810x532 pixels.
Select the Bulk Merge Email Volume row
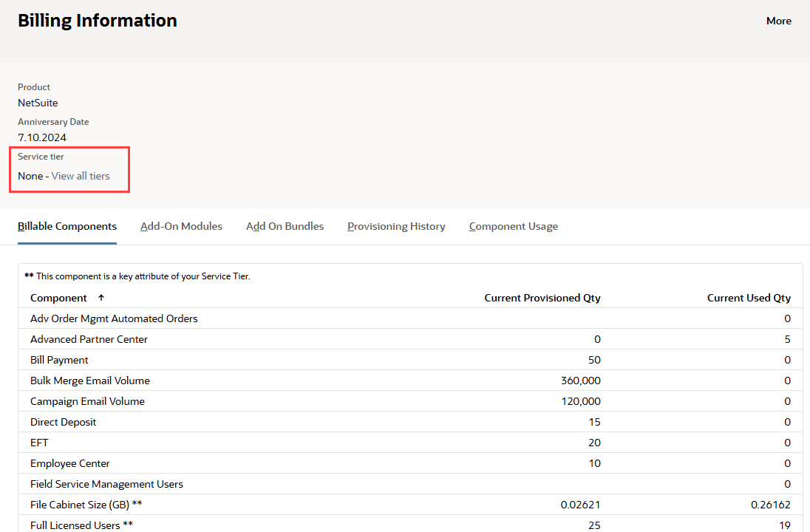(x=410, y=381)
